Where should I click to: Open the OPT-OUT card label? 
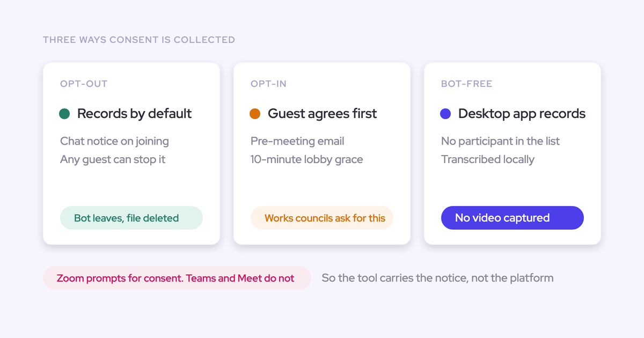click(84, 84)
